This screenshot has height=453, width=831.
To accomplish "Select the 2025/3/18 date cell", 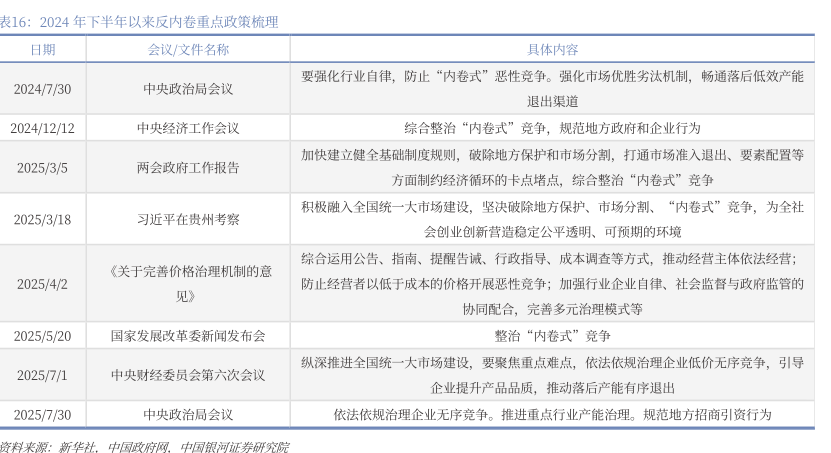I will pyautogui.click(x=42, y=219).
